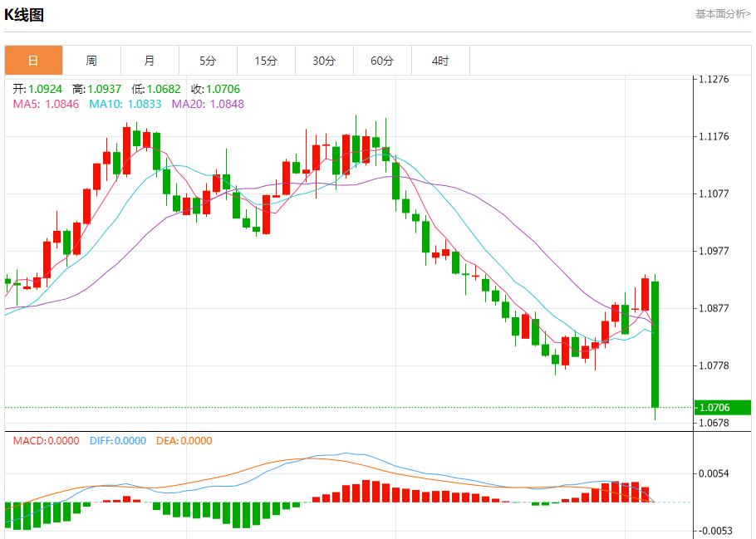Show the 60分 interval chart

[382, 61]
